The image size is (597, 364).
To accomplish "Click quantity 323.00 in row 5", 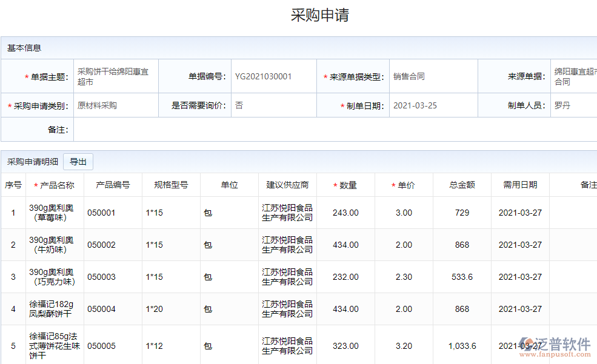I will point(345,346).
